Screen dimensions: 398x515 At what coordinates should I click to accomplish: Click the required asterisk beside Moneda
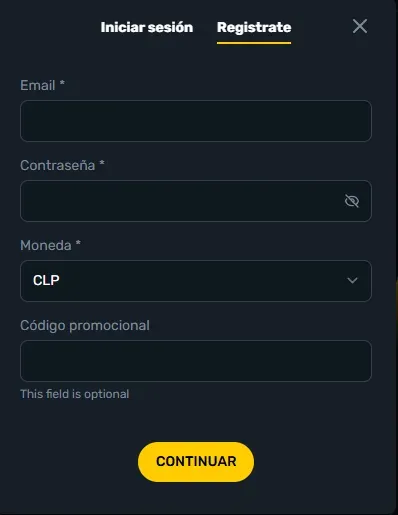[78, 242]
